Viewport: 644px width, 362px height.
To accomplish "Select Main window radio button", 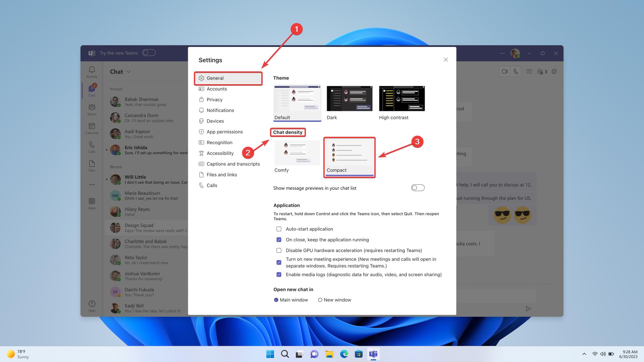I will tap(276, 300).
